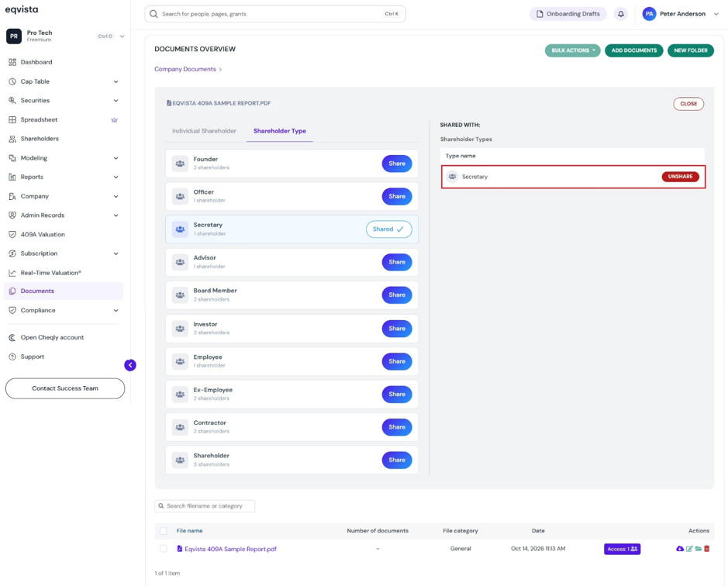
Task: Expand the Securities submenu
Action: (116, 101)
